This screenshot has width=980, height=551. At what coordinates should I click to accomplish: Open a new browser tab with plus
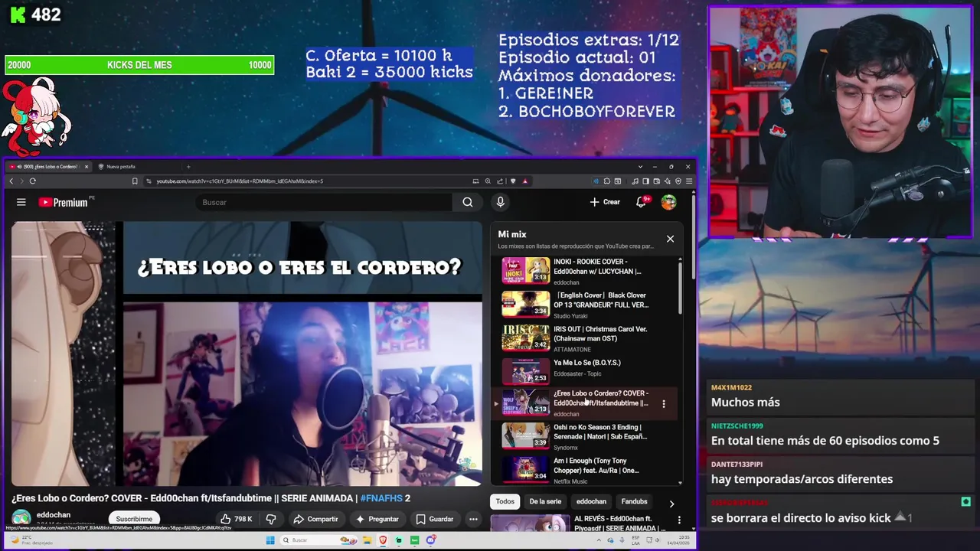tap(188, 167)
